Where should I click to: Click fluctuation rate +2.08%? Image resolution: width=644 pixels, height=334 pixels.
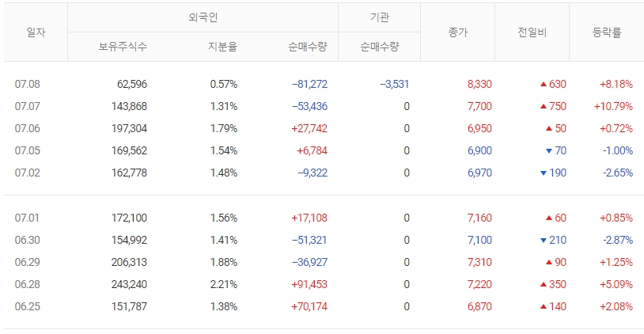[x=616, y=306]
